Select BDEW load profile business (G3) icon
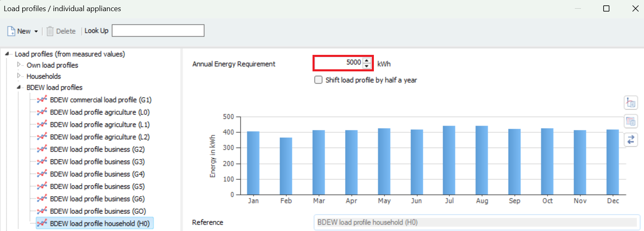The height and width of the screenshot is (231, 644). [42, 162]
